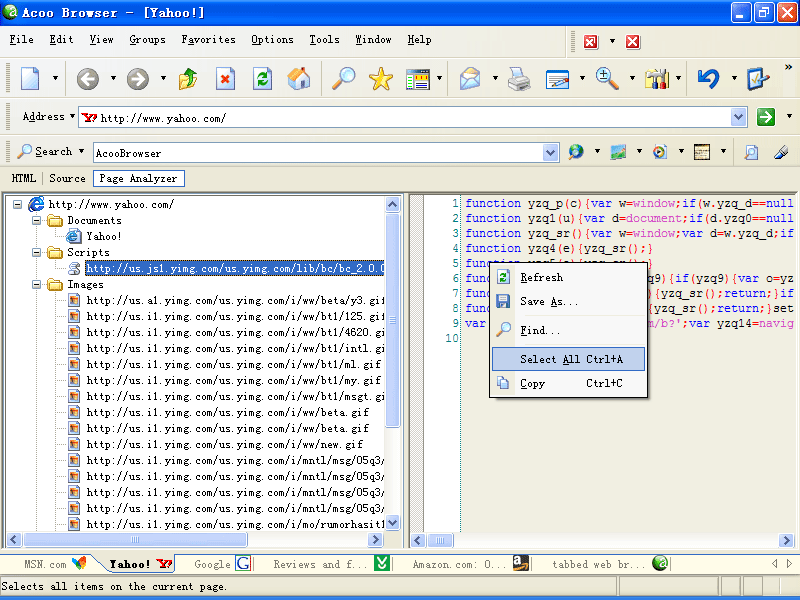Switch to the HTML view tab
Screen dimensions: 800x600
pos(23,179)
